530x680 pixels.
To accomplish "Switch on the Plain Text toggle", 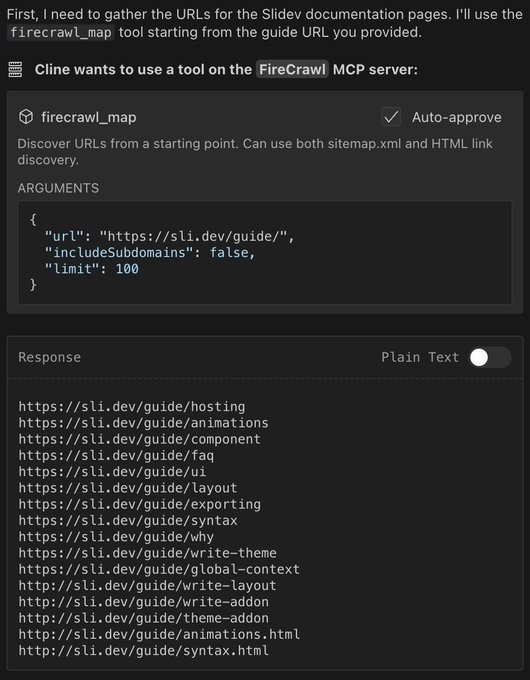I will pyautogui.click(x=490, y=357).
